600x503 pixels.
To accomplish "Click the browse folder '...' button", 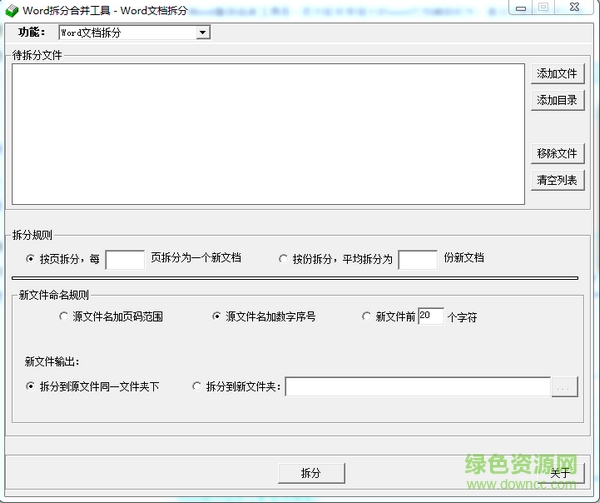I will pos(564,387).
